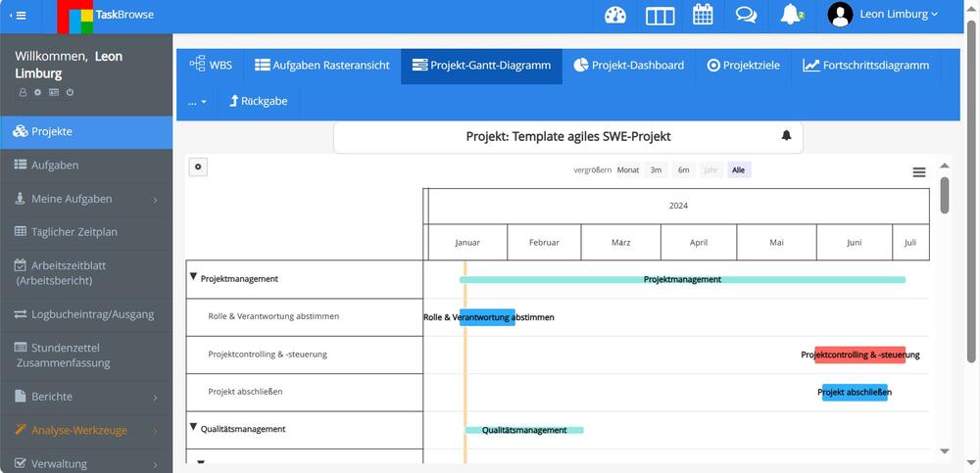Open the Leon Limburg user dropdown
Viewport: 980px width, 473px height.
pyautogui.click(x=883, y=15)
